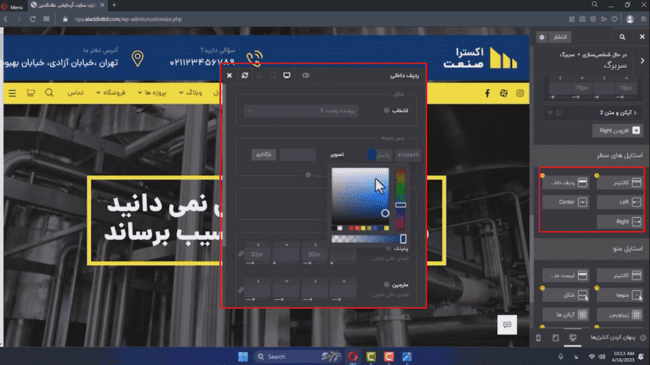Open the Center row style option

565,202
